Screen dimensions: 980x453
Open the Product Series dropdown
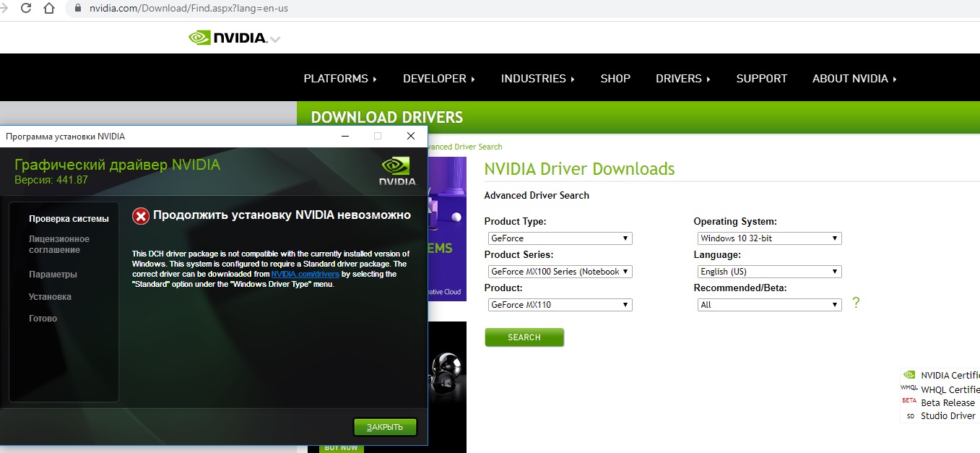tap(560, 272)
